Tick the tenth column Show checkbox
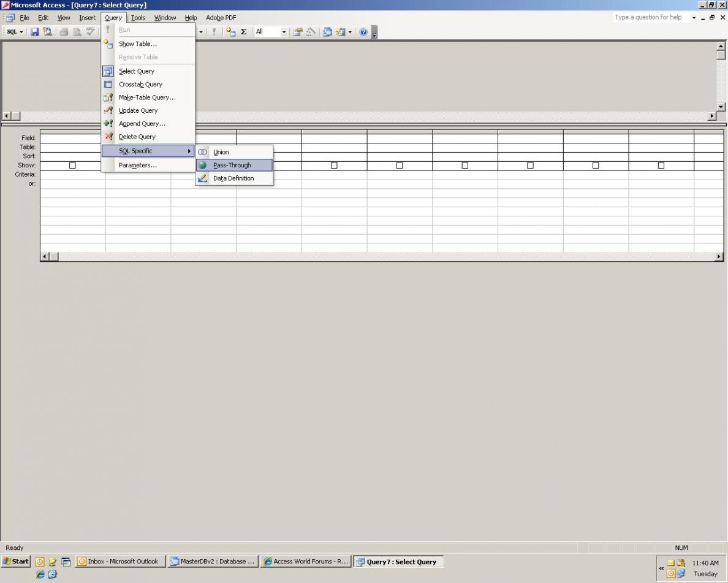 [x=661, y=166]
